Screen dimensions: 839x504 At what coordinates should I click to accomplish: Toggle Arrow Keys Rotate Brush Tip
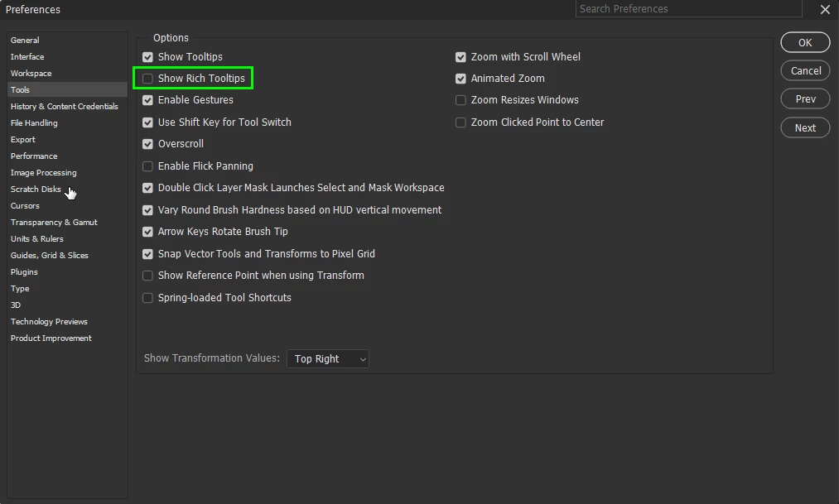coord(147,232)
